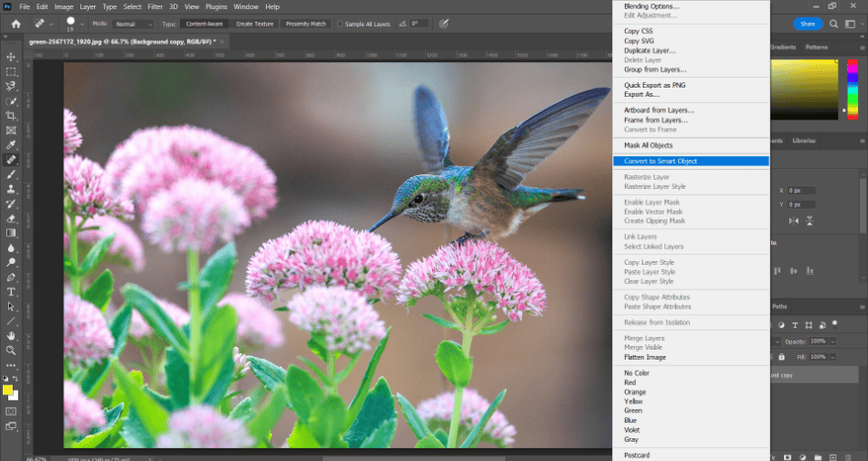The width and height of the screenshot is (868, 461).
Task: Select the Spot Healing Brush tool
Action: click(11, 160)
